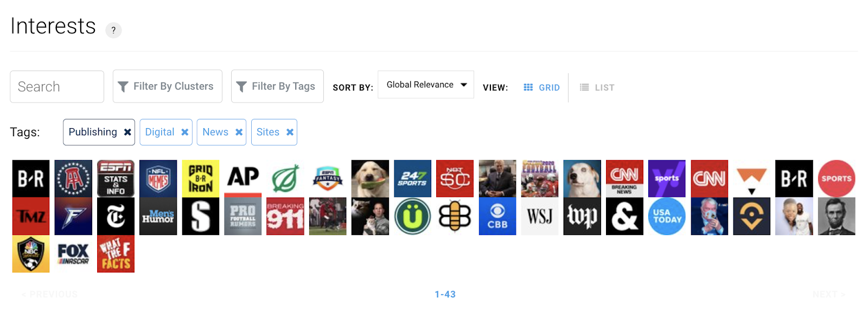
Task: Click the red SPORTS circle tile
Action: pos(837,179)
